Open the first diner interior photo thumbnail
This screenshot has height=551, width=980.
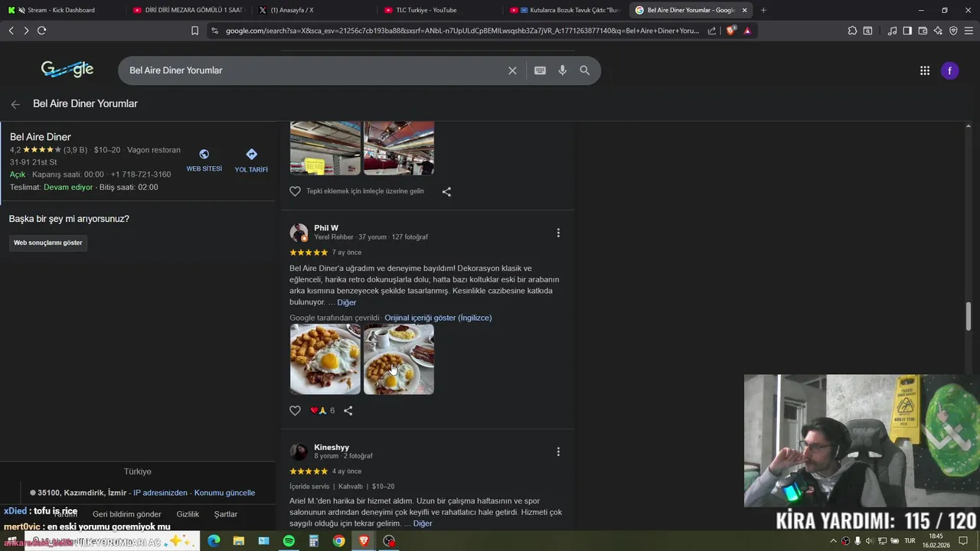(325, 148)
